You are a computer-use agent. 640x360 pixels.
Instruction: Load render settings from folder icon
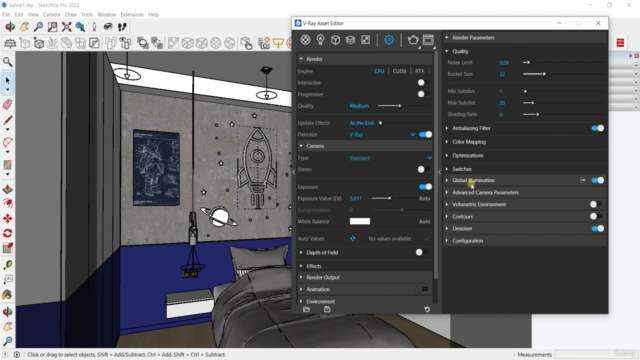[307, 309]
